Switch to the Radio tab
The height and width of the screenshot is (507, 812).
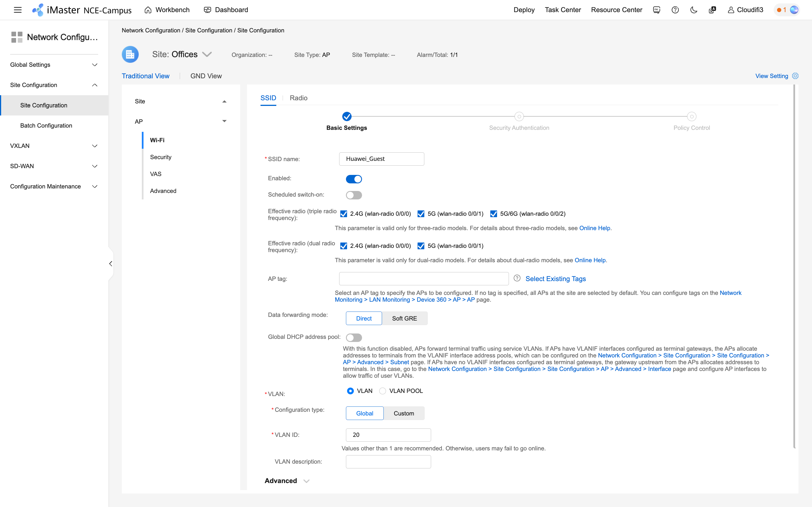click(299, 98)
